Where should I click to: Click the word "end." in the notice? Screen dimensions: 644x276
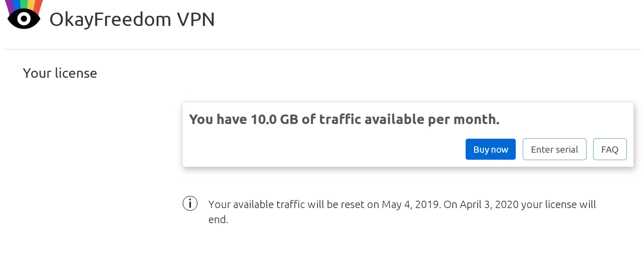(218, 220)
